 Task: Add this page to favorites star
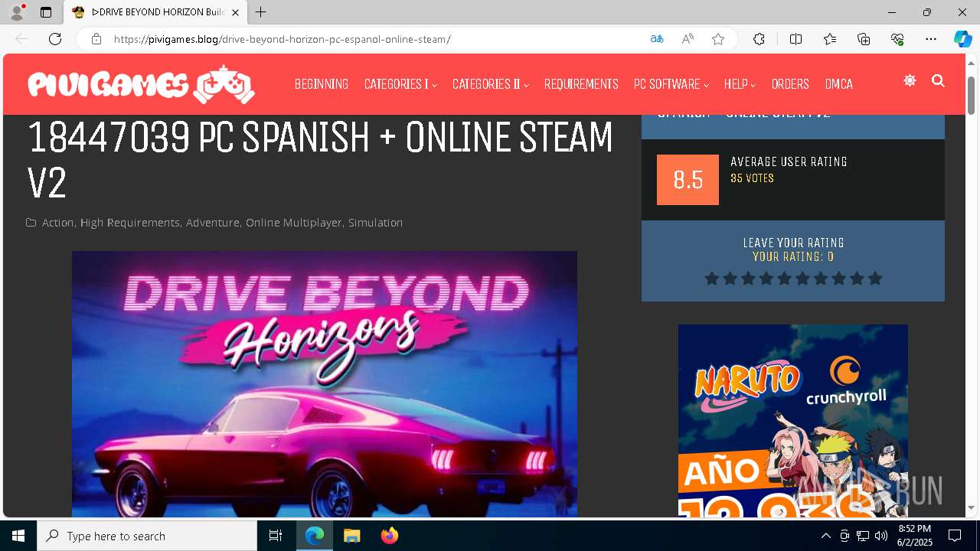click(718, 39)
